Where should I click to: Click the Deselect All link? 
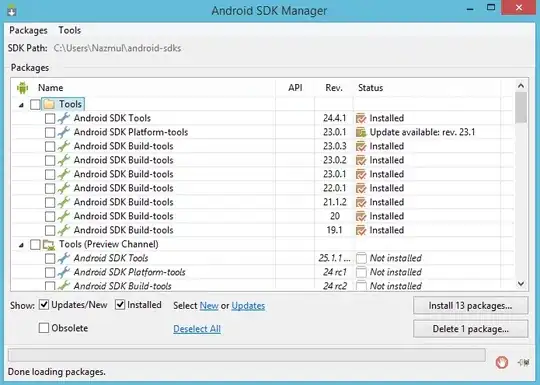[x=197, y=329]
